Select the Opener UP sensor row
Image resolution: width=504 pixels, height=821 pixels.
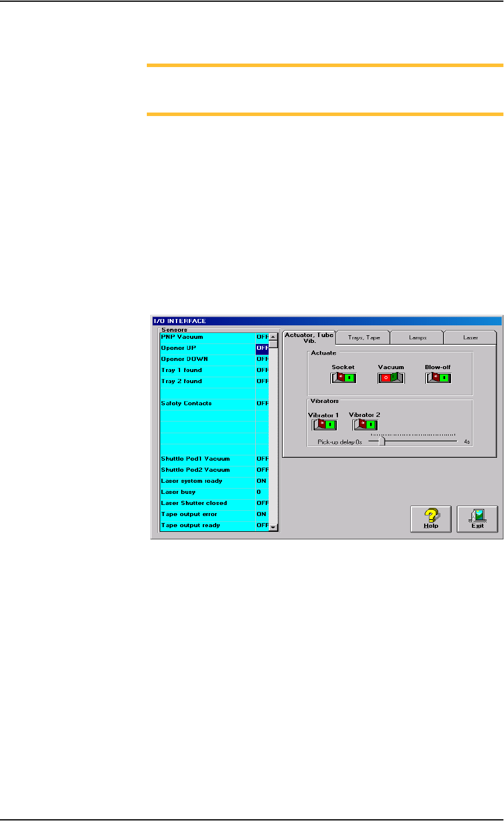(x=214, y=348)
